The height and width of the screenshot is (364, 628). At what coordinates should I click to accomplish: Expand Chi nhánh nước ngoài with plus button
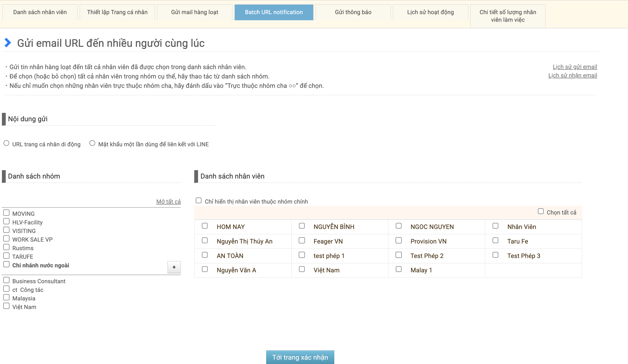point(174,267)
